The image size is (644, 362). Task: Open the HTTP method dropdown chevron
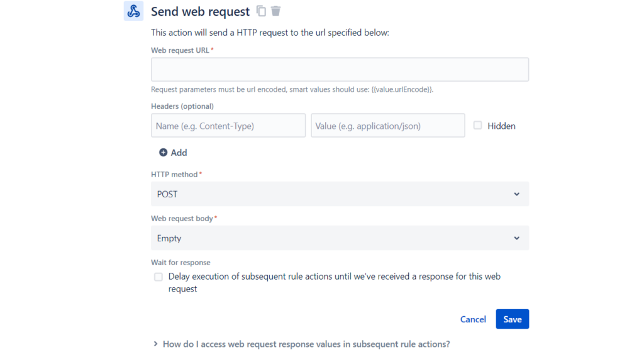(x=517, y=194)
